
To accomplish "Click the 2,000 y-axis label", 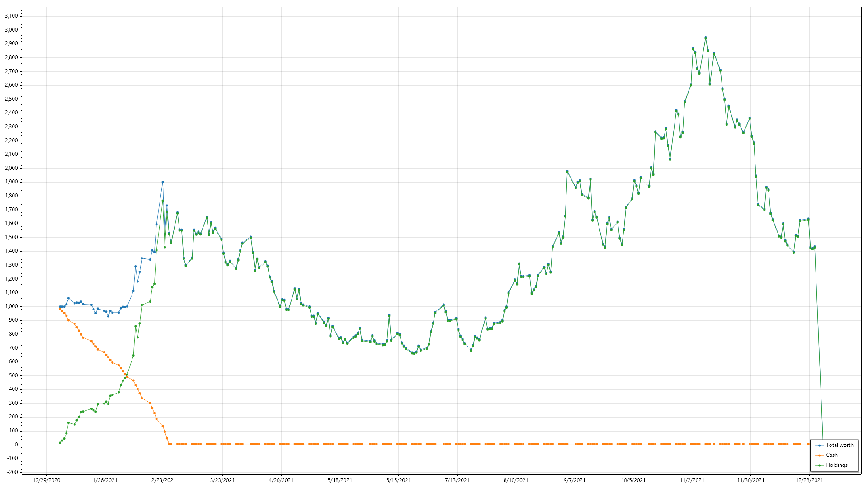I will tap(11, 168).
